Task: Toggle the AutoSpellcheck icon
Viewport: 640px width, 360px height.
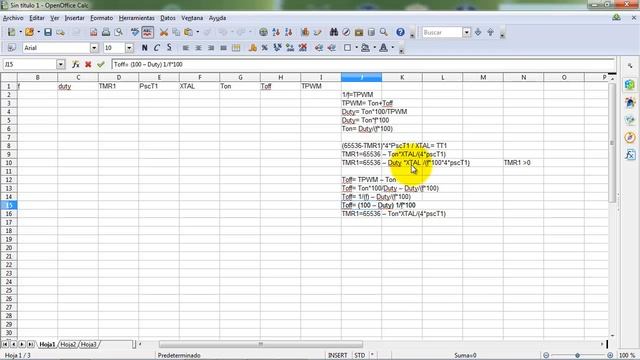Action: point(147,32)
